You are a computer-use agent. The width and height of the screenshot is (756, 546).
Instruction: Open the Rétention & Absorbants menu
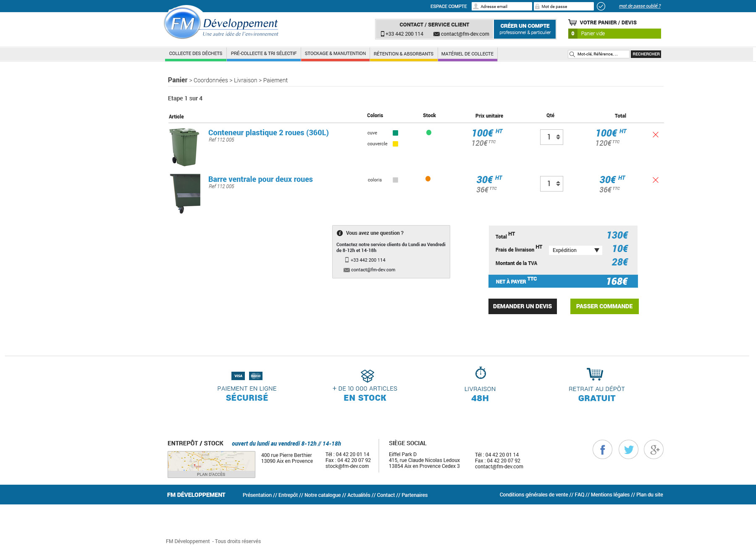coord(403,54)
